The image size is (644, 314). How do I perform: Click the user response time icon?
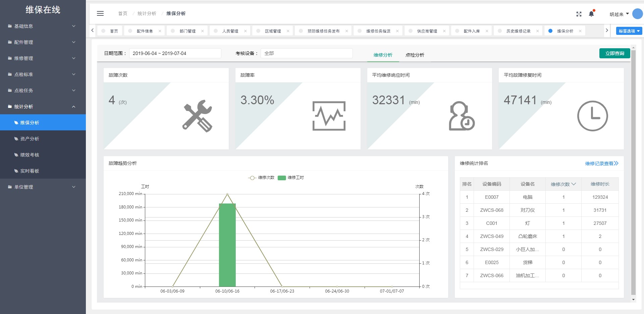462,116
